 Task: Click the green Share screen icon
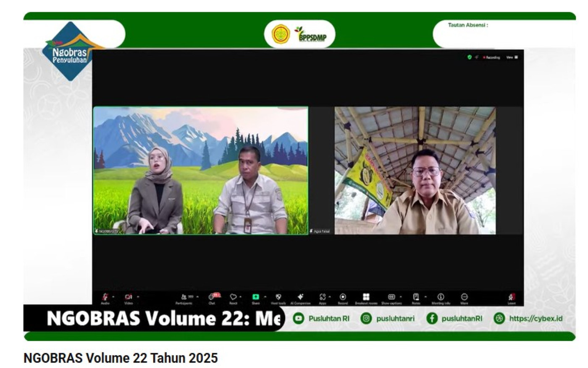point(255,297)
